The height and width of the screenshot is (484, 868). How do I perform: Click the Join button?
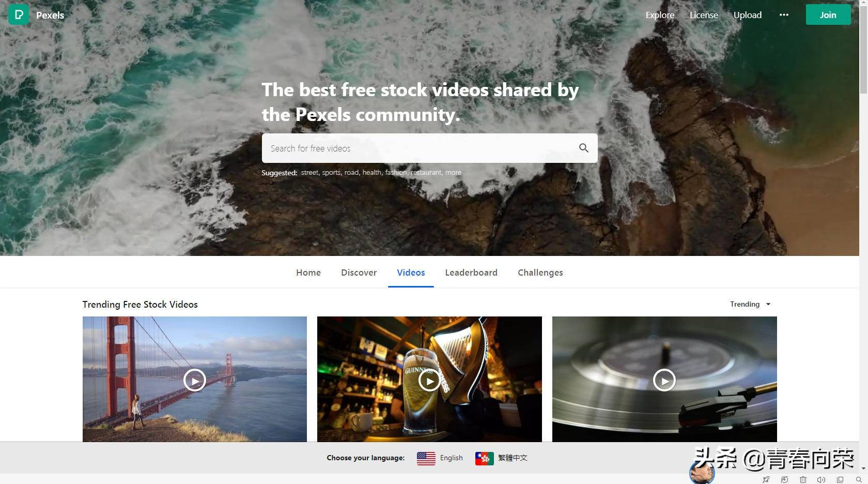coord(828,14)
